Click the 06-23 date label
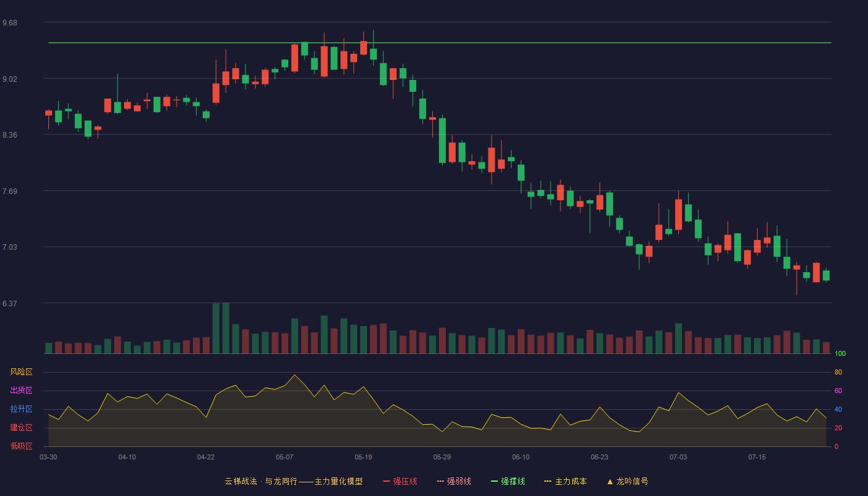 coord(600,457)
